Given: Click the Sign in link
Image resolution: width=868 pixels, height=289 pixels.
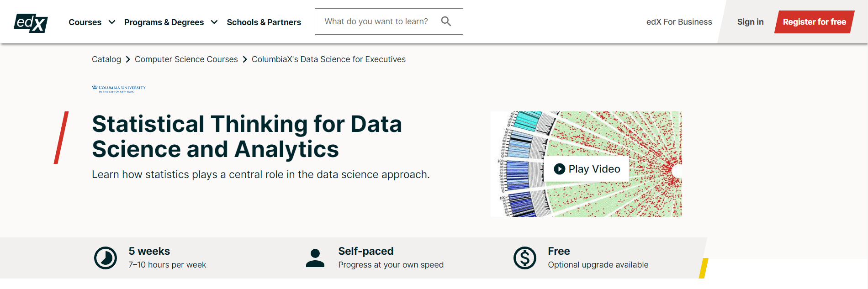Looking at the screenshot, I should [750, 21].
